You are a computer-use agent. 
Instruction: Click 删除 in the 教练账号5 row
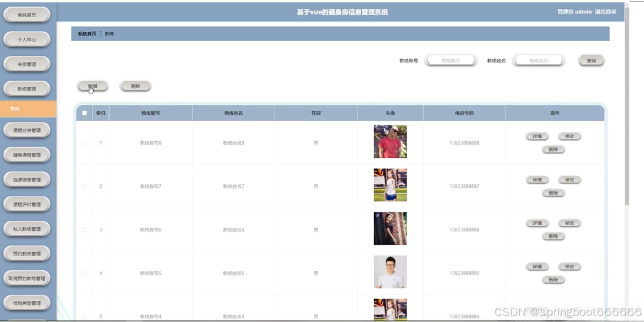point(553,280)
